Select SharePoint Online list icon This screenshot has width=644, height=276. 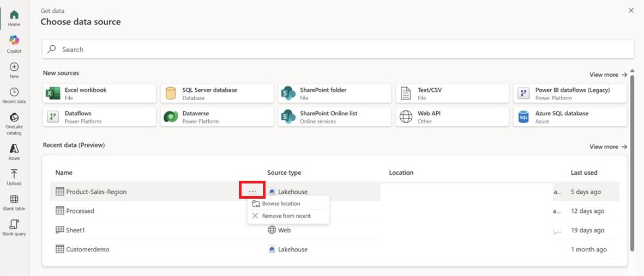point(288,117)
